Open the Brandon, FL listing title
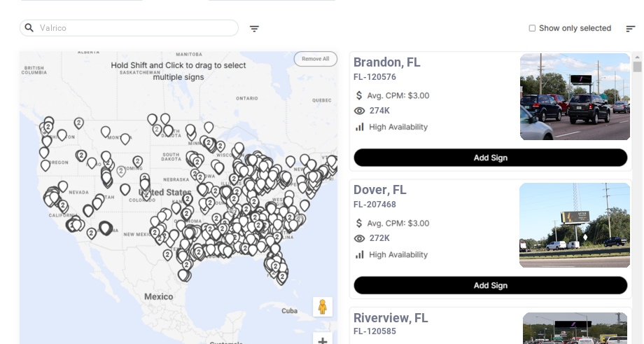 coord(387,62)
